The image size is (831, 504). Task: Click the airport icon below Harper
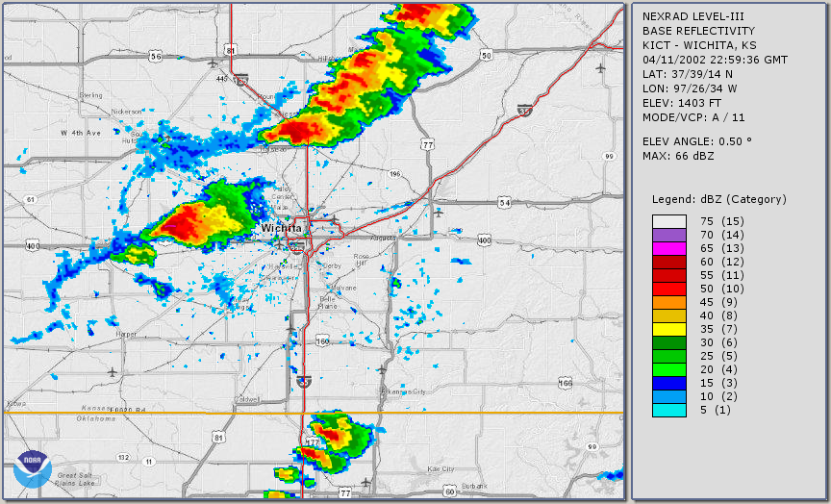[x=112, y=372]
